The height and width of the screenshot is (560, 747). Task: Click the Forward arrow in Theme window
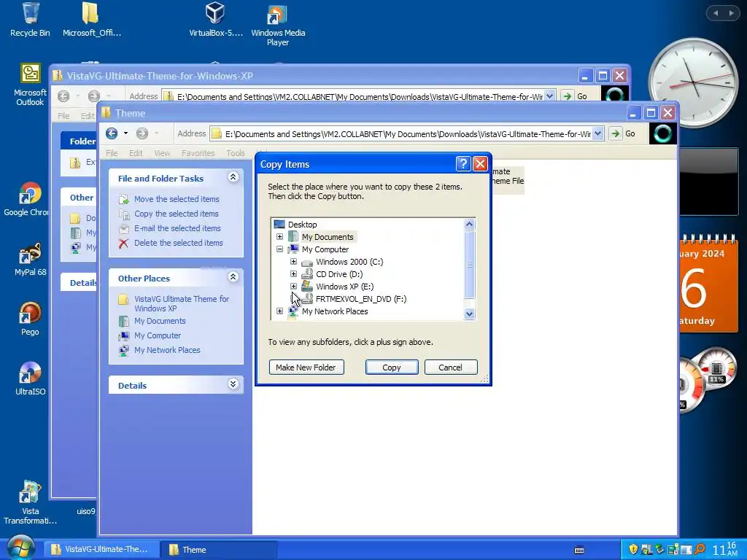point(142,133)
